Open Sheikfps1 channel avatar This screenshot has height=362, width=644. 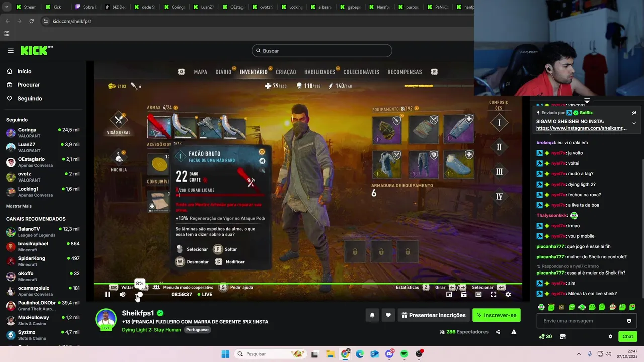click(x=106, y=319)
